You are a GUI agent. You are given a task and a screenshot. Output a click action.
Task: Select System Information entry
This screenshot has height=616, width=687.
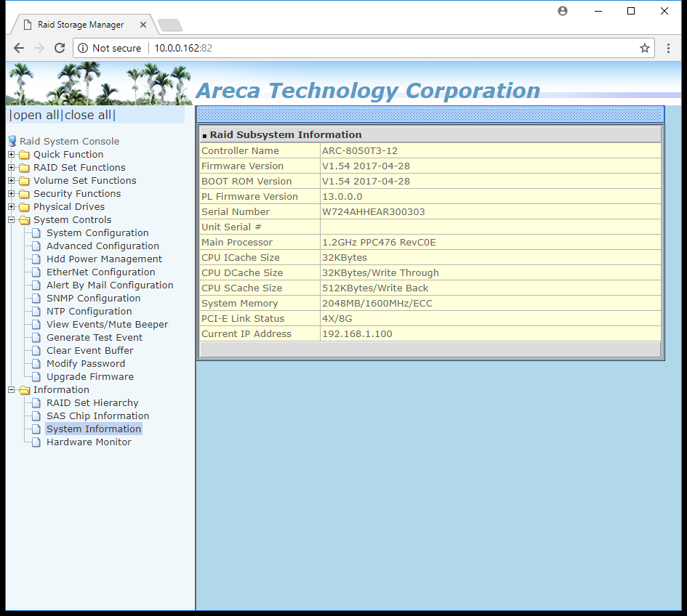94,429
